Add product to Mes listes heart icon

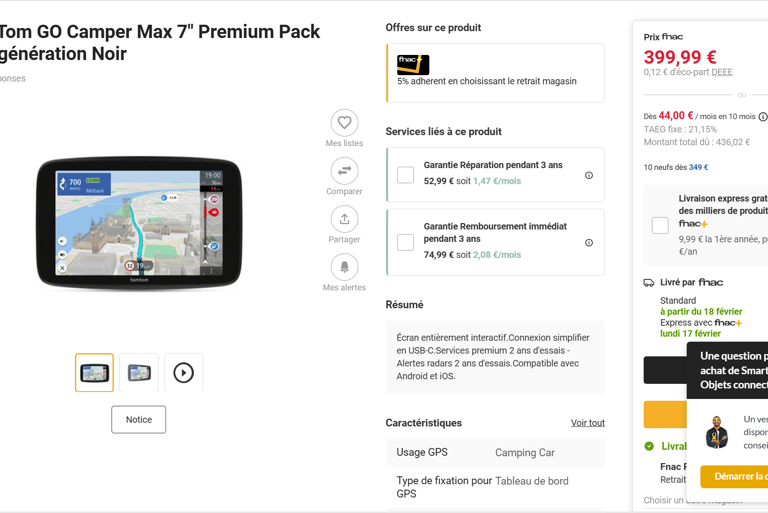pyautogui.click(x=344, y=123)
